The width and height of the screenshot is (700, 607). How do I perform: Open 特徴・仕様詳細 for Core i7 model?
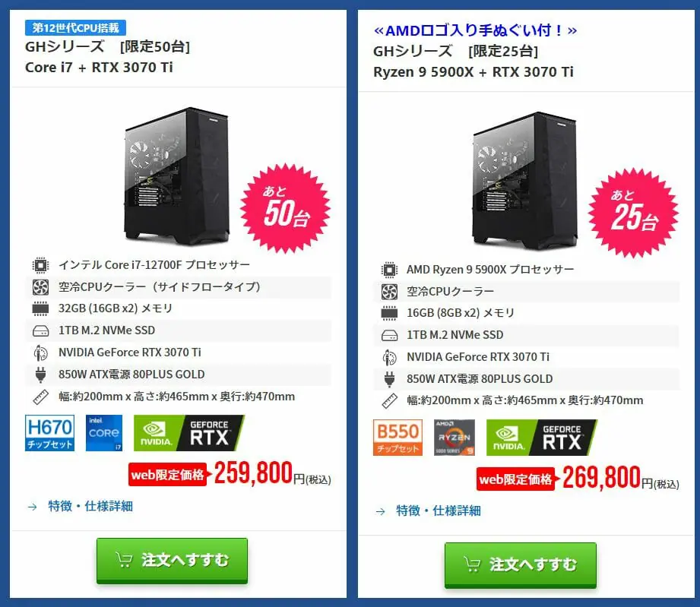click(90, 506)
